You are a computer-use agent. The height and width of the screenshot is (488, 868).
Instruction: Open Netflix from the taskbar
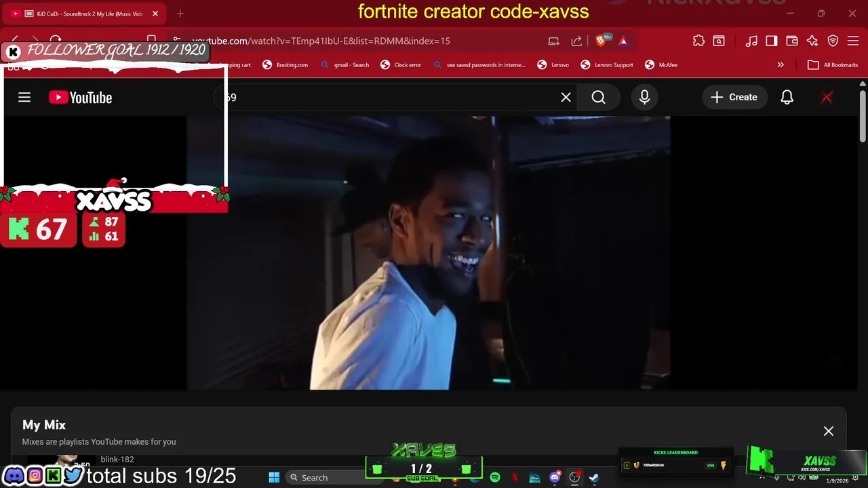click(515, 478)
